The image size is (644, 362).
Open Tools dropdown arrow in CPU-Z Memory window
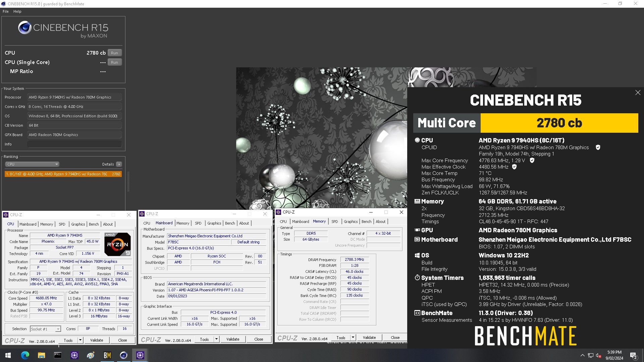tap(353, 338)
